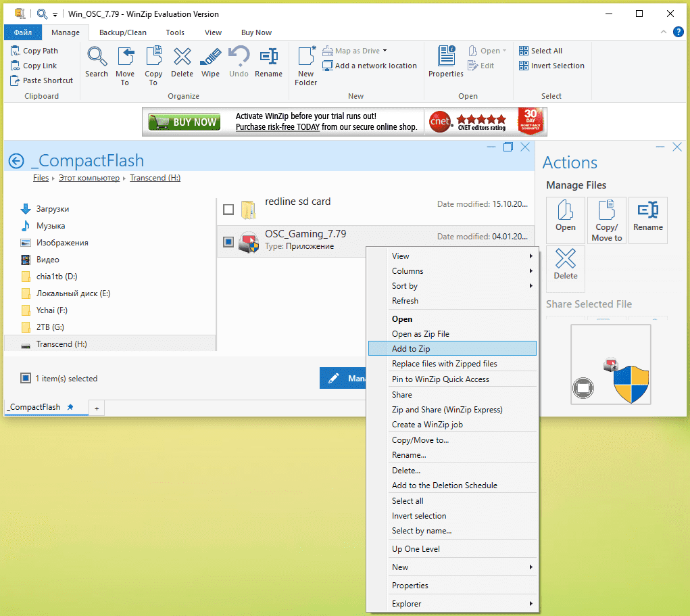Open the Buy Now tab

[x=256, y=32]
